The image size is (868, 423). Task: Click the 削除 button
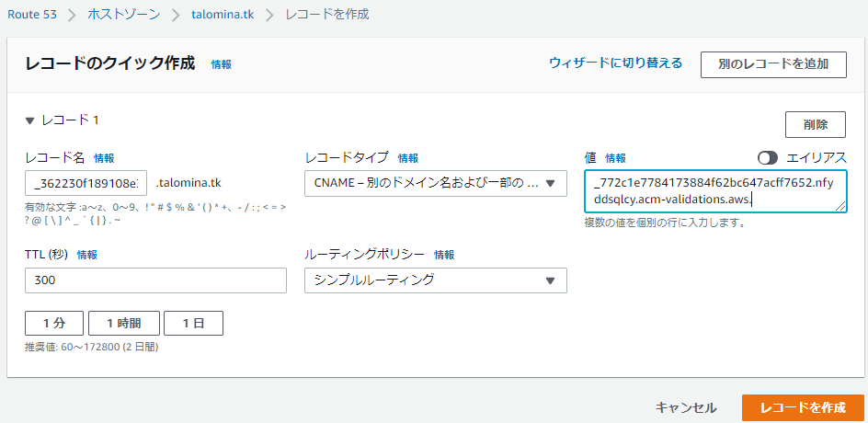(816, 124)
